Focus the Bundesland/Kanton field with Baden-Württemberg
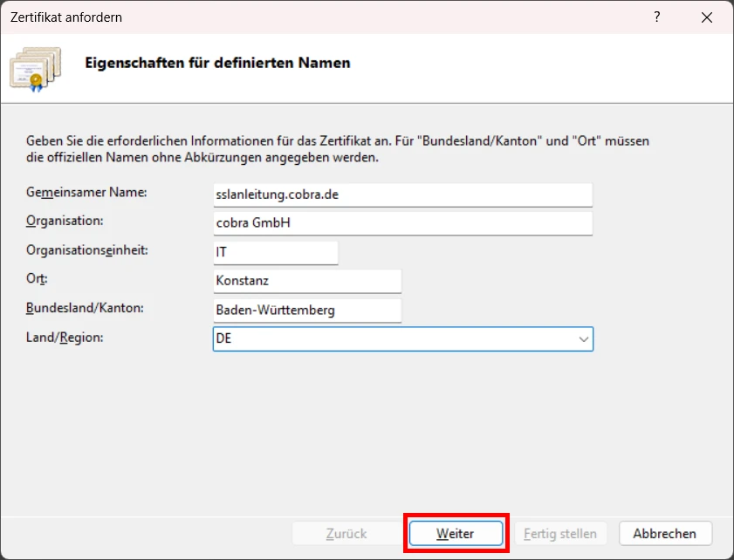Screen dimensions: 734x560 (306, 310)
